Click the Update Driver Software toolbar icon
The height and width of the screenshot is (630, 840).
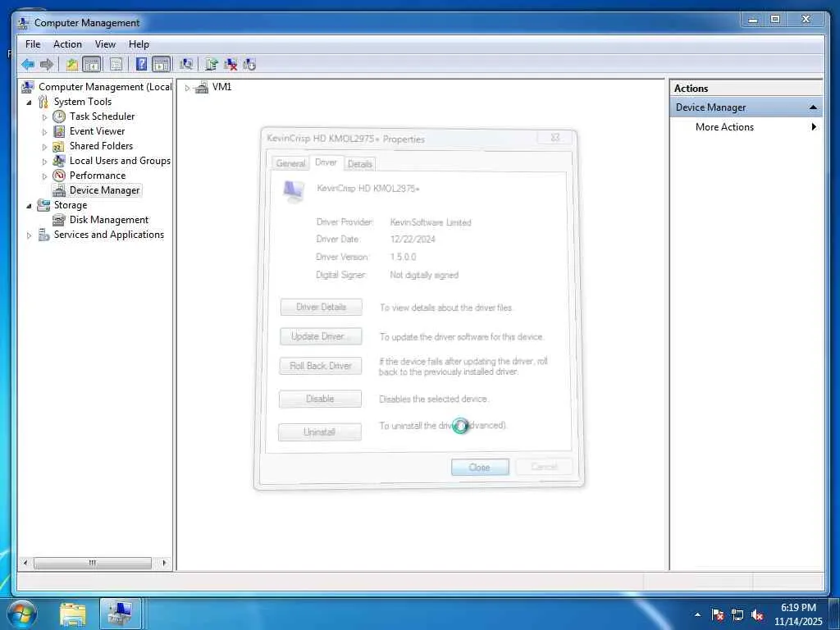pyautogui.click(x=212, y=65)
